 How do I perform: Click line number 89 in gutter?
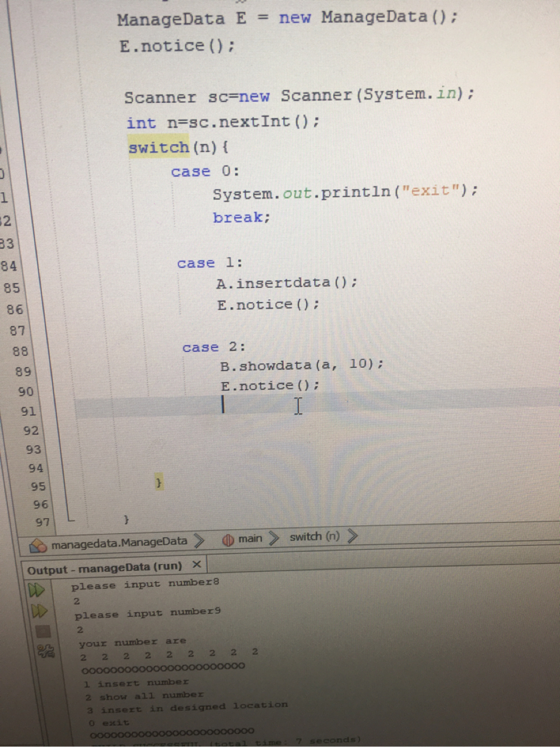pos(23,372)
